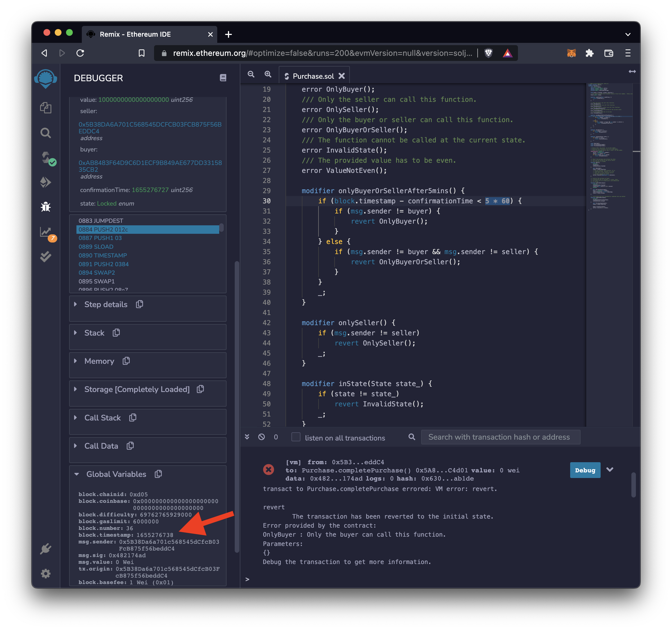Screen dimensions: 672x630
Task: Open Deploy & run transactions icon
Action: coord(46,182)
